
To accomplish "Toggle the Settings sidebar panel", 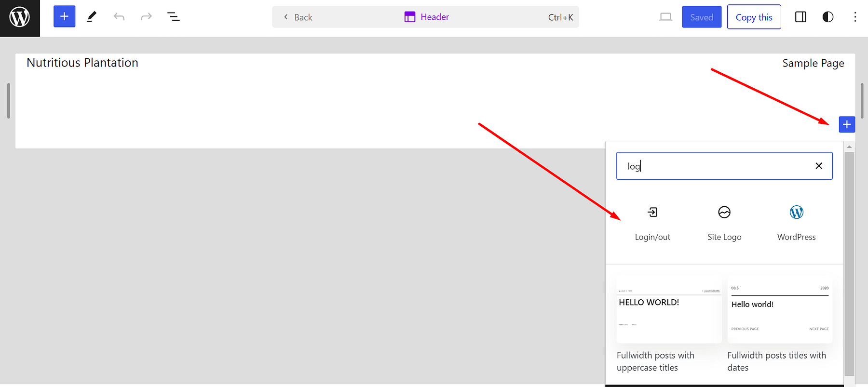I will click(800, 17).
